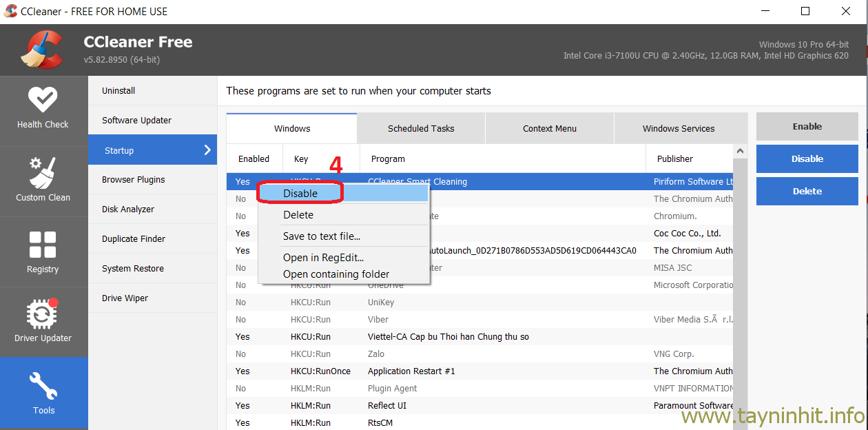Choose Delete from the context menu
The image size is (868, 430).
[x=298, y=215]
